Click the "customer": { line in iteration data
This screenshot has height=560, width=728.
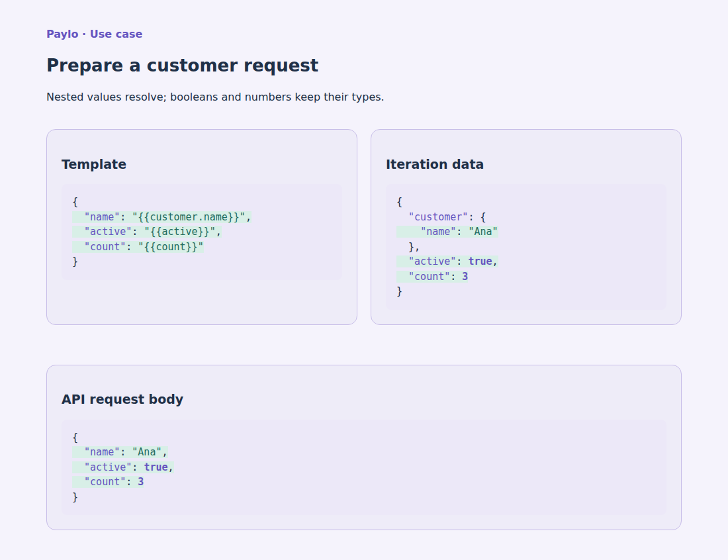(x=447, y=217)
